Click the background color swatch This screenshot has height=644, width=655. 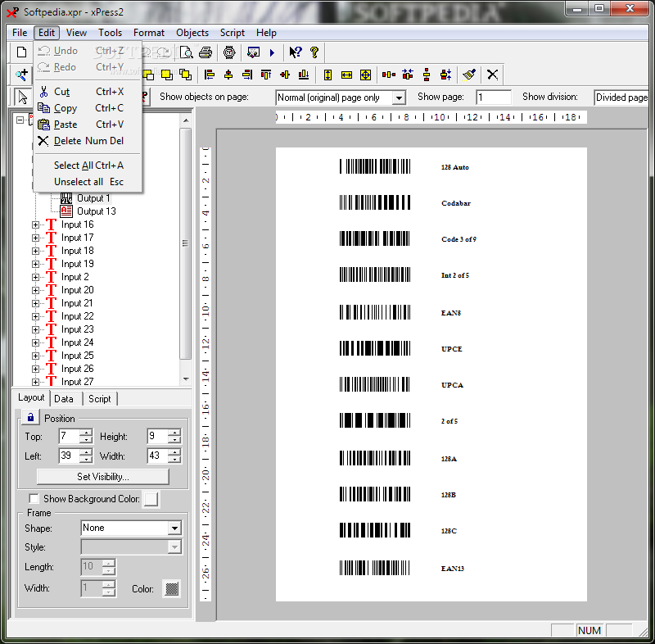coord(151,498)
